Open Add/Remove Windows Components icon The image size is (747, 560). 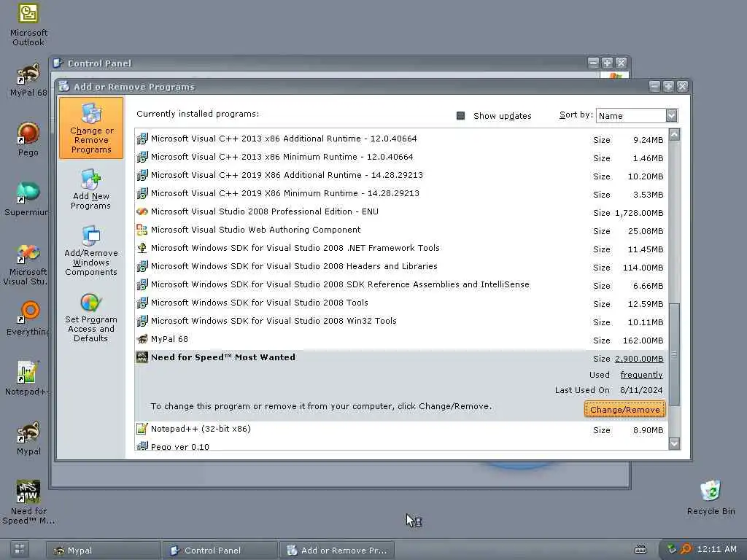coord(91,251)
